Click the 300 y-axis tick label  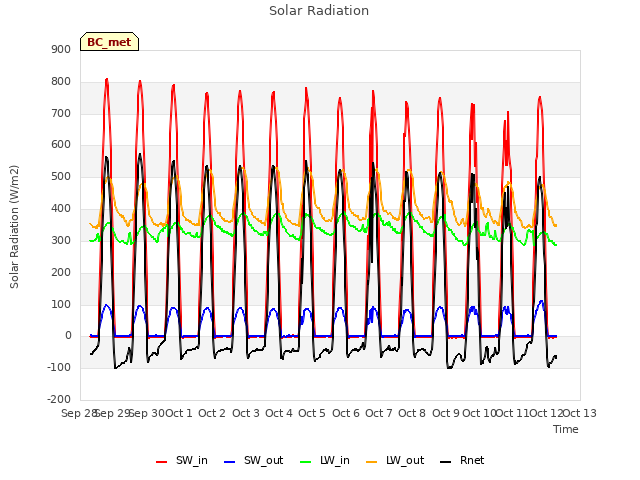tap(61, 240)
